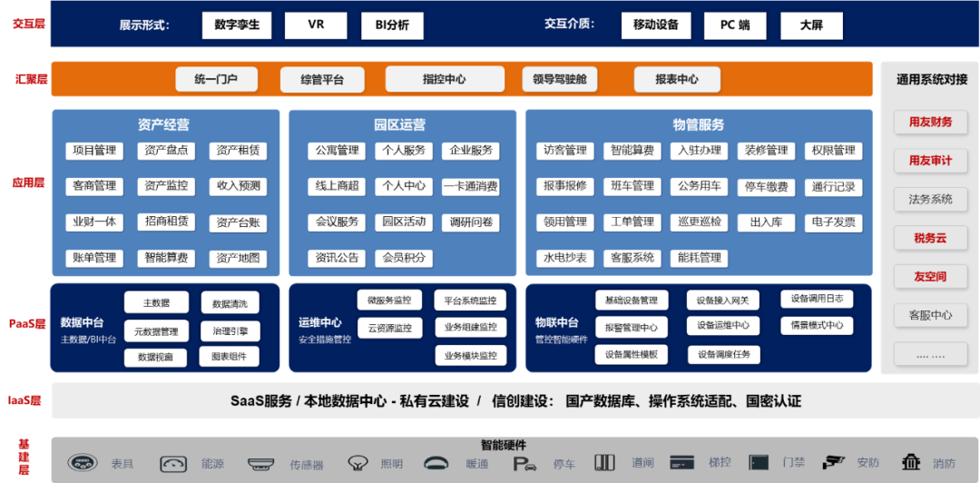The height and width of the screenshot is (483, 980).
Task: Open 访客管理 under 物管服务
Action: coord(565,151)
